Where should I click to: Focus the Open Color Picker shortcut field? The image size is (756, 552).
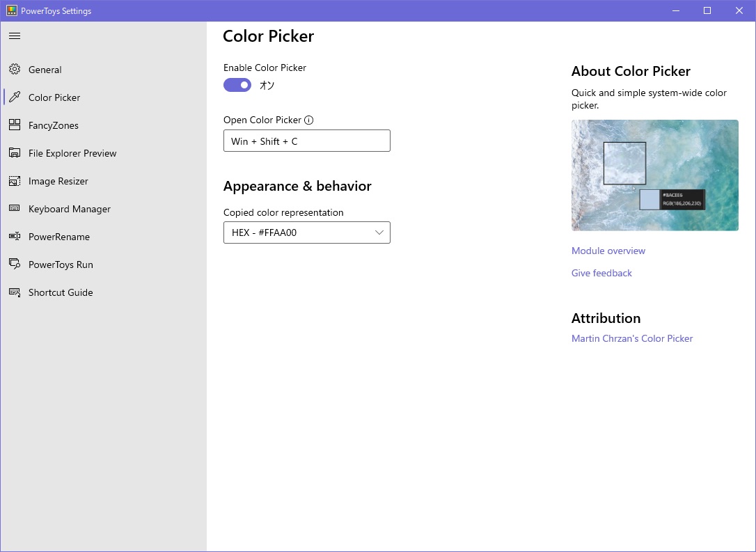coord(306,141)
